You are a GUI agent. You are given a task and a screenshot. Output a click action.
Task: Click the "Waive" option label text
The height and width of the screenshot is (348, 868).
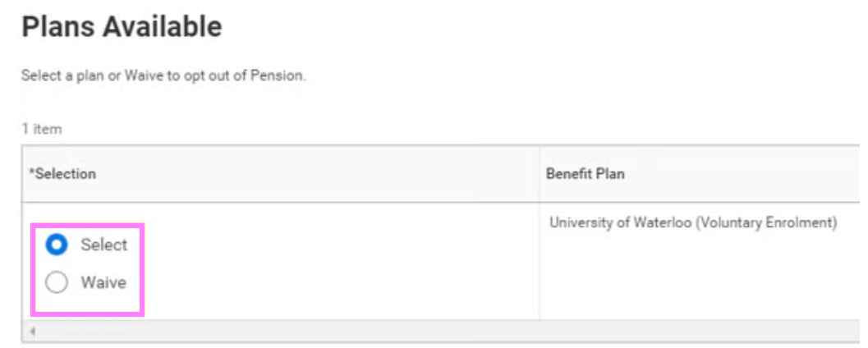(103, 283)
